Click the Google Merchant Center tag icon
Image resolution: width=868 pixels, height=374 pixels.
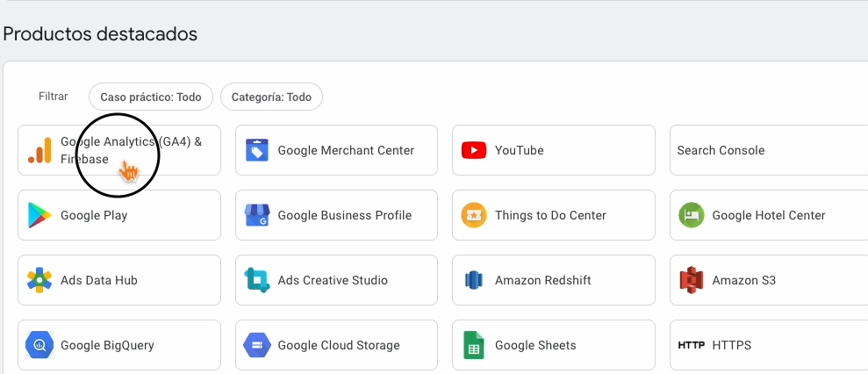256,151
